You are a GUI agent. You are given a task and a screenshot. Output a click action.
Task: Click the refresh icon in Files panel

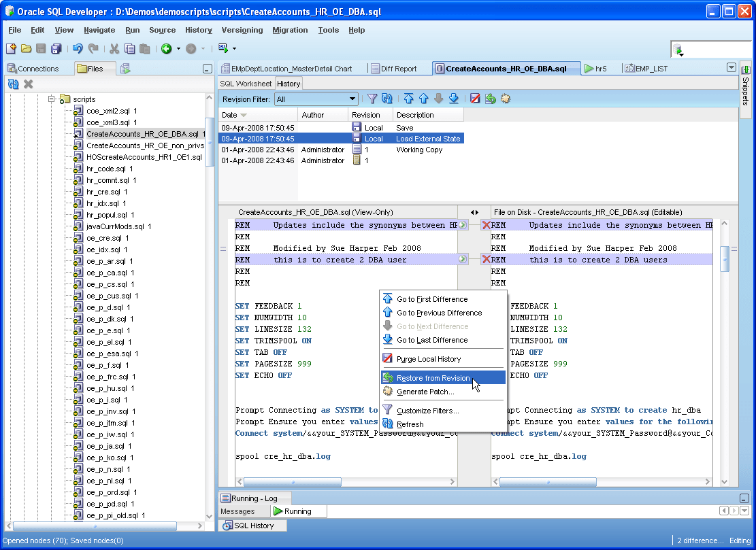pyautogui.click(x=14, y=84)
